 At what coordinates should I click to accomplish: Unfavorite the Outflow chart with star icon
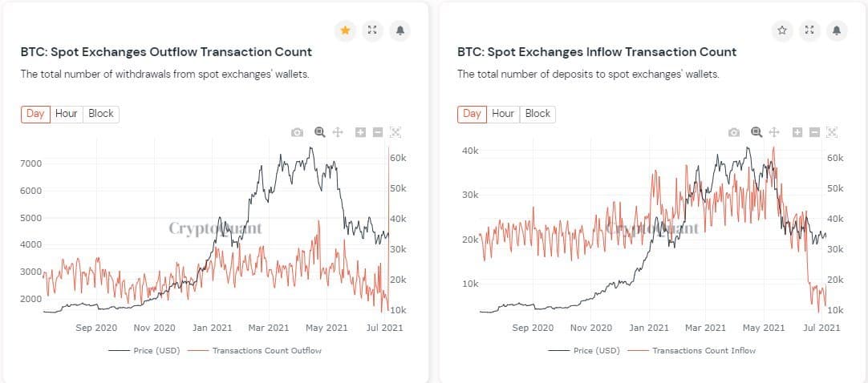[345, 30]
